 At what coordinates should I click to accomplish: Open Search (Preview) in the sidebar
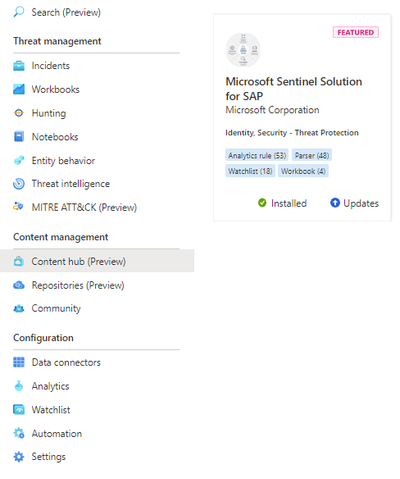coord(57,12)
